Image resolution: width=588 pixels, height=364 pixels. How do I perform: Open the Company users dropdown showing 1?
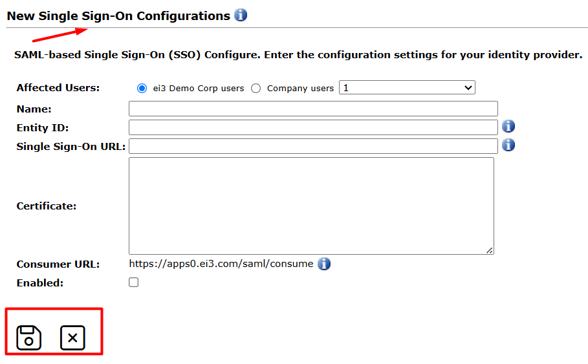(x=407, y=88)
